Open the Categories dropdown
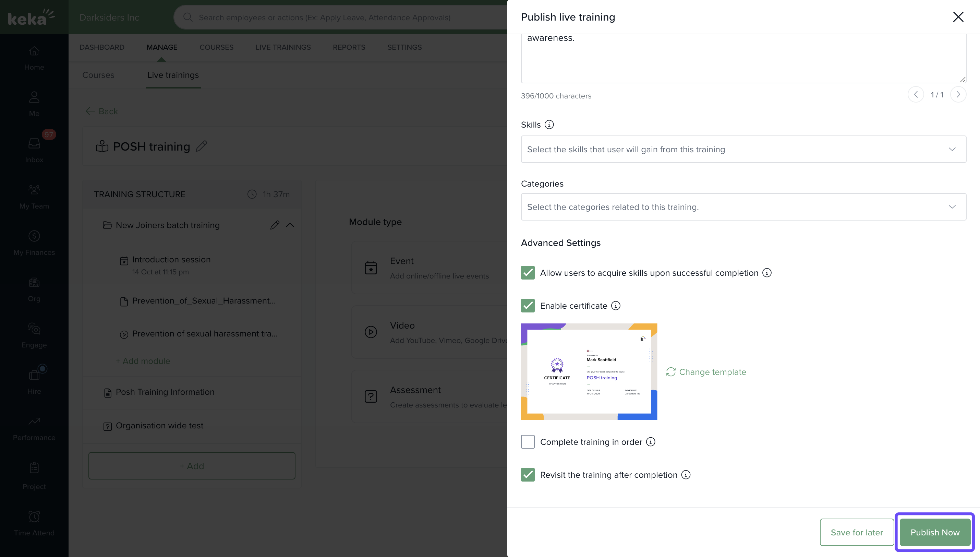This screenshot has width=980, height=557. pyautogui.click(x=743, y=207)
